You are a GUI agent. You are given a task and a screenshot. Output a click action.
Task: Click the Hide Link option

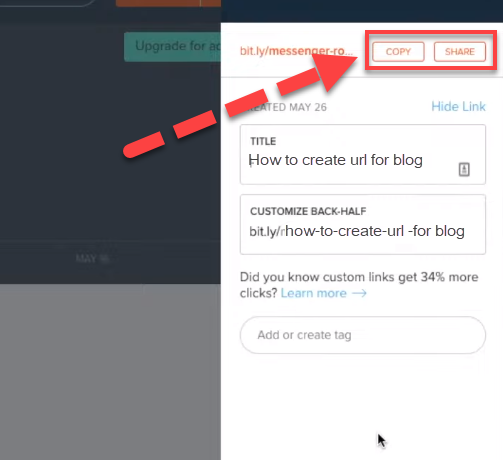point(458,107)
